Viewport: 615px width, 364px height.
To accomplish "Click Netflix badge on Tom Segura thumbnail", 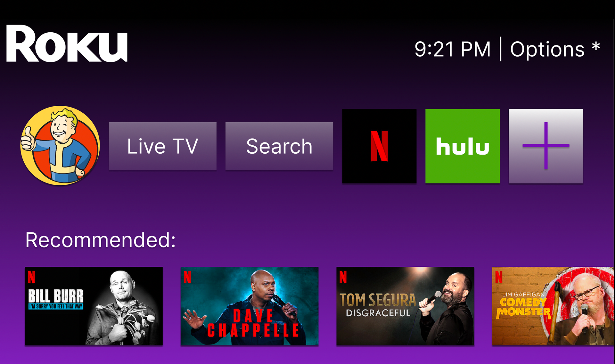I will (x=343, y=277).
